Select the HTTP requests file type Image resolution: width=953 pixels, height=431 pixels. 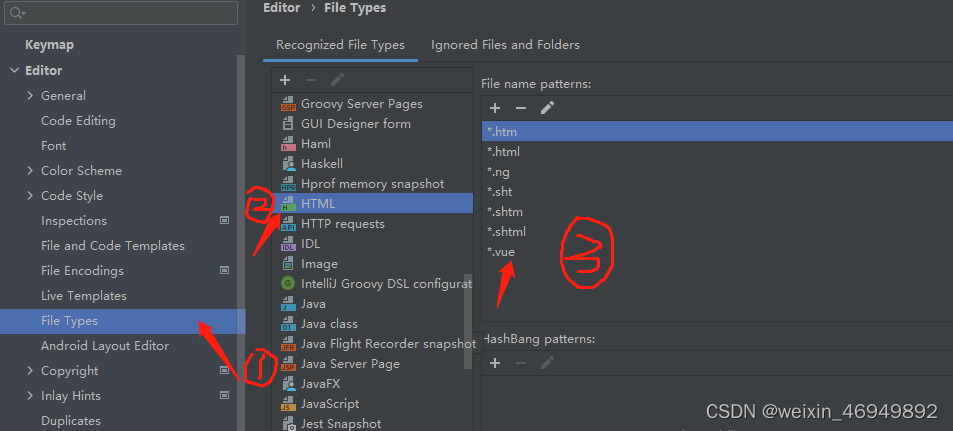coord(373,224)
